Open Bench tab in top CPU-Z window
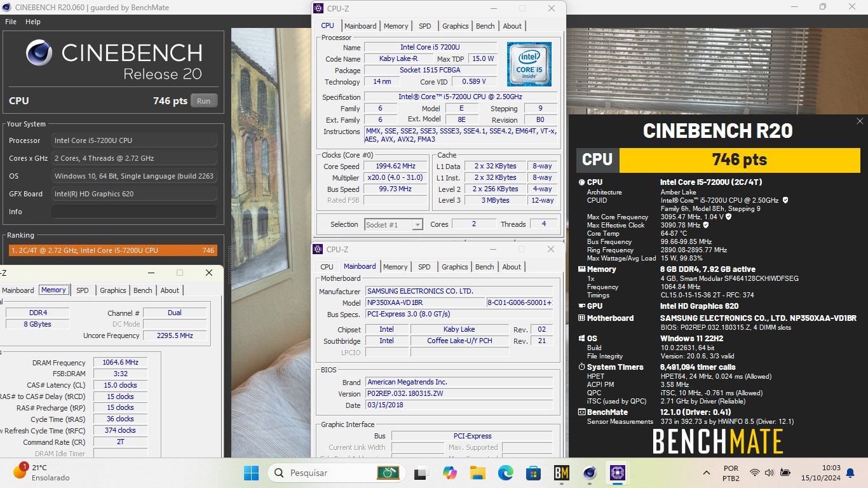 coord(485,26)
